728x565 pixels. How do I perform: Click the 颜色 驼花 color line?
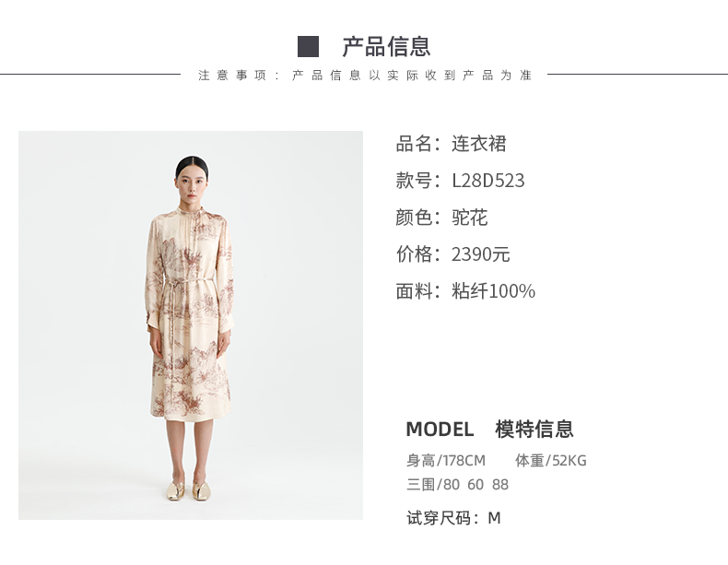(x=441, y=218)
